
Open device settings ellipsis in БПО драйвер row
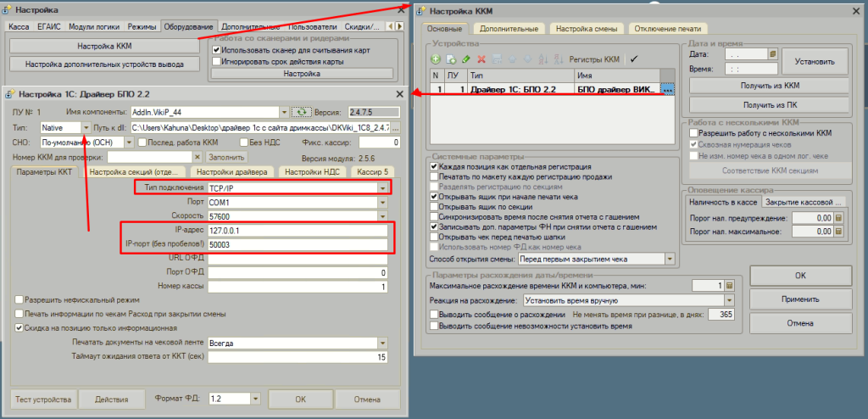pyautogui.click(x=668, y=89)
